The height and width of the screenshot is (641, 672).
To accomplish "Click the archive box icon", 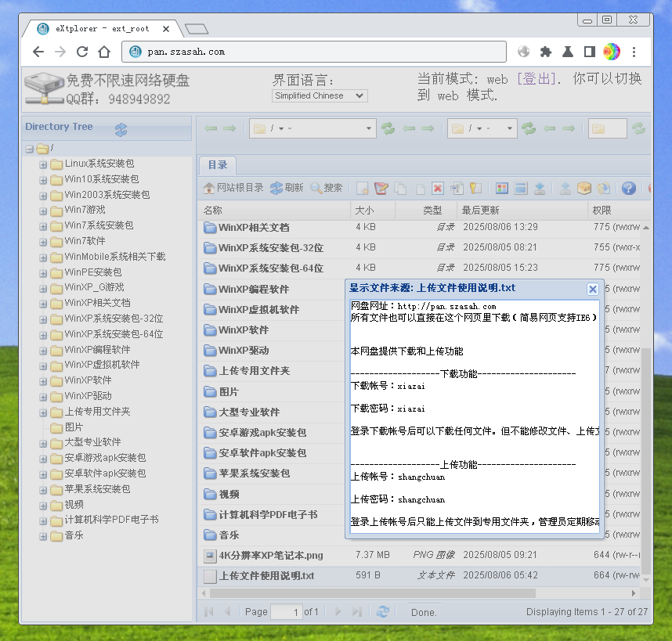I will coord(584,188).
